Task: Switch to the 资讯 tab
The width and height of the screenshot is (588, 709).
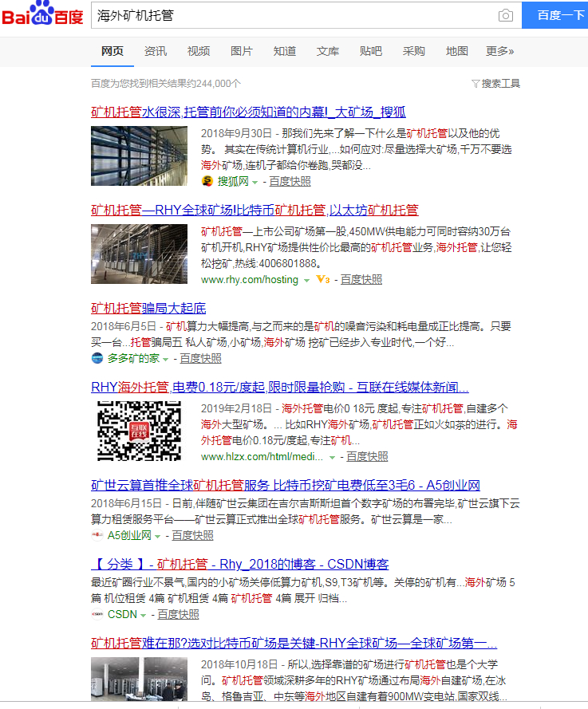Action: (155, 51)
